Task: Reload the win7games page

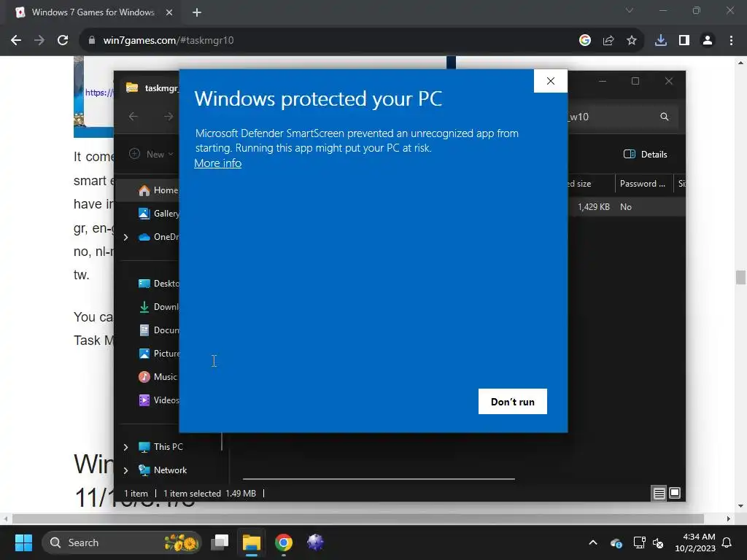Action: click(63, 41)
